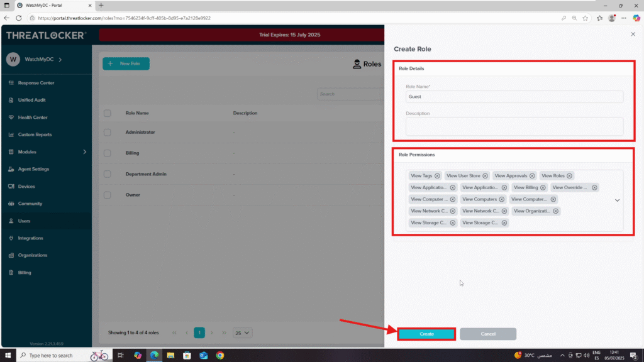Remove the View Billing permission chip
Screen dimensions: 644x362
click(543, 187)
